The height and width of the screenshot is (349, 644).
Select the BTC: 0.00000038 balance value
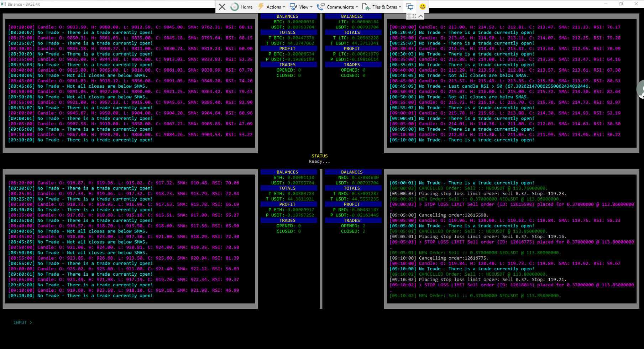(x=294, y=22)
